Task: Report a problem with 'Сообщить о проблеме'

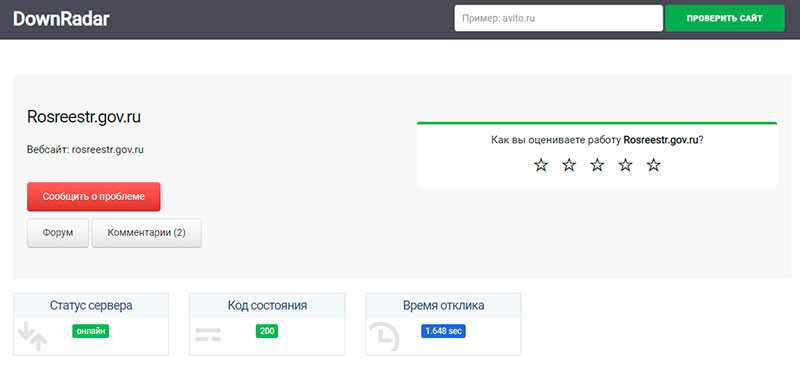Action: click(93, 197)
